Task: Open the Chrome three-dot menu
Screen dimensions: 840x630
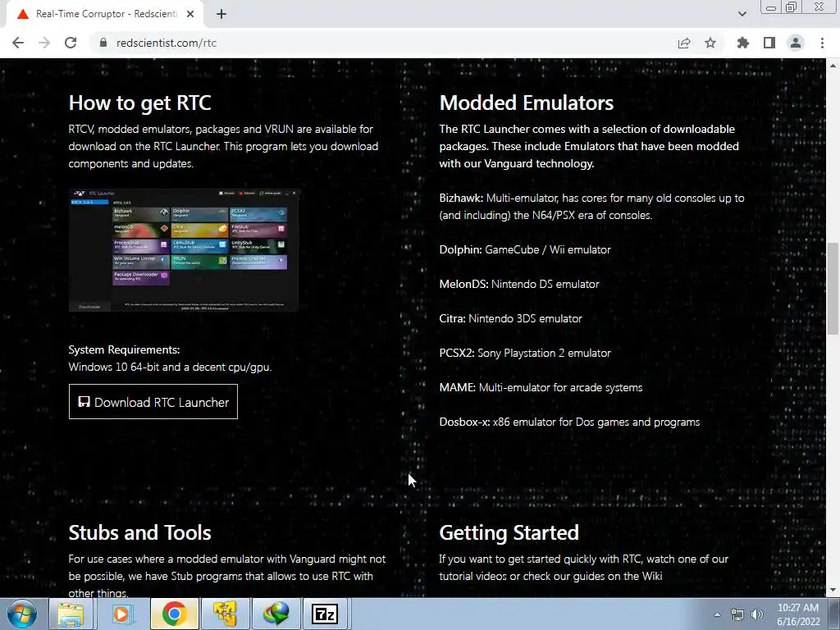Action: click(x=822, y=43)
